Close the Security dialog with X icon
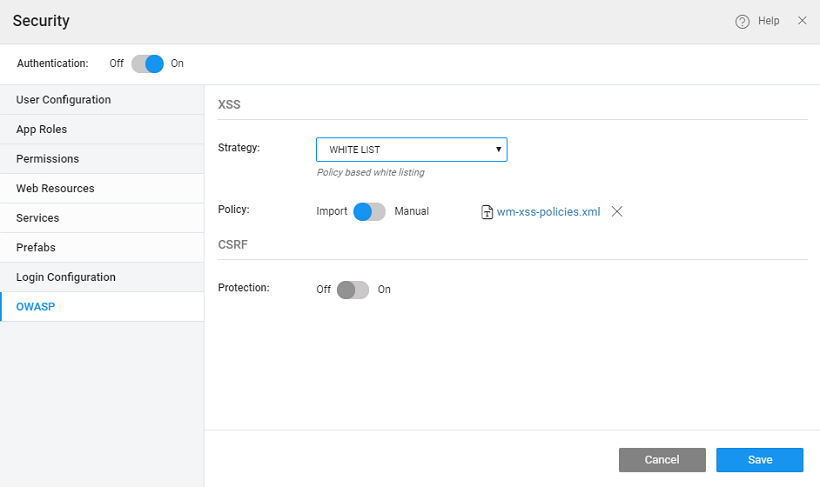 802,21
